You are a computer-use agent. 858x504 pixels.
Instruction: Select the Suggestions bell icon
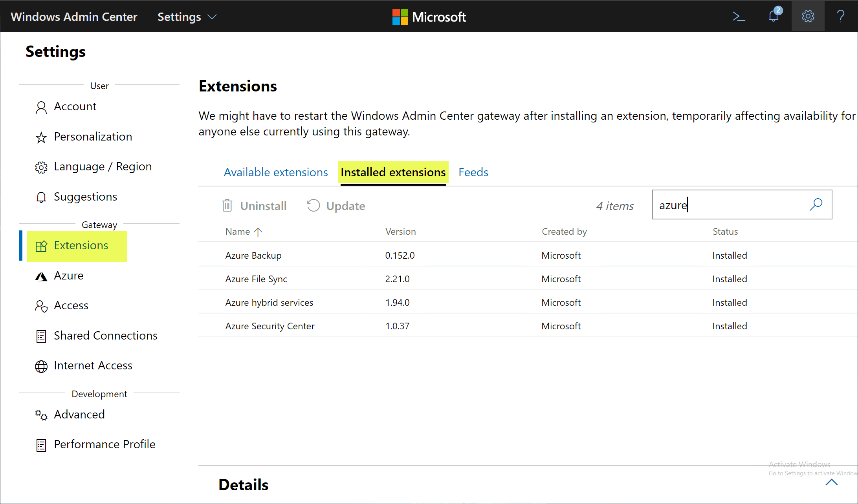tap(41, 197)
